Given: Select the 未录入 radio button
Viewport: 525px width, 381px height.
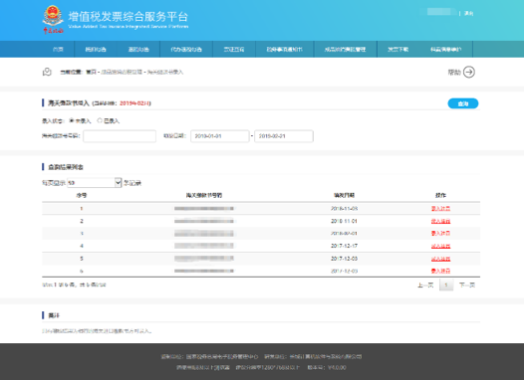Looking at the screenshot, I should [71, 121].
